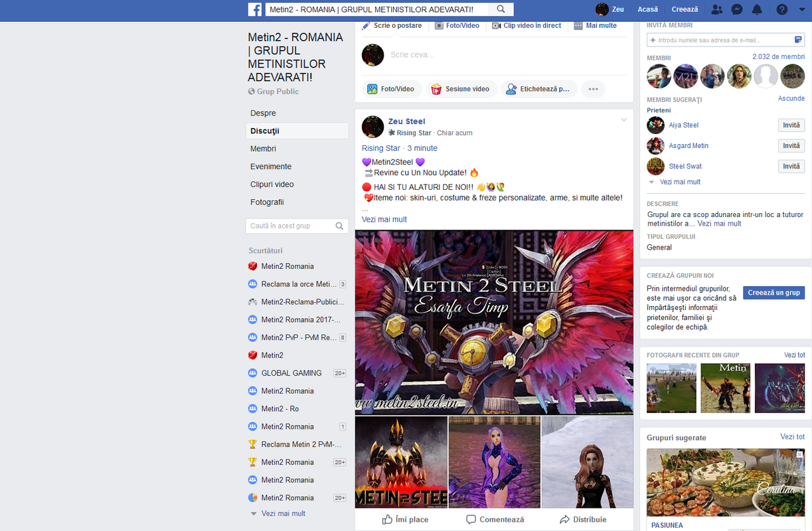
Task: Expand group description Vezi mai mult
Action: click(x=719, y=224)
